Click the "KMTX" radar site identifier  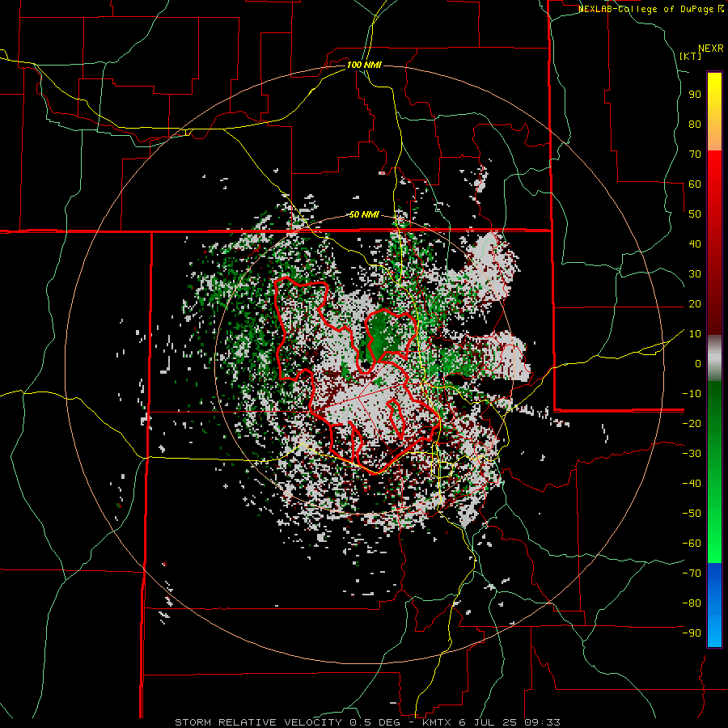(x=437, y=722)
